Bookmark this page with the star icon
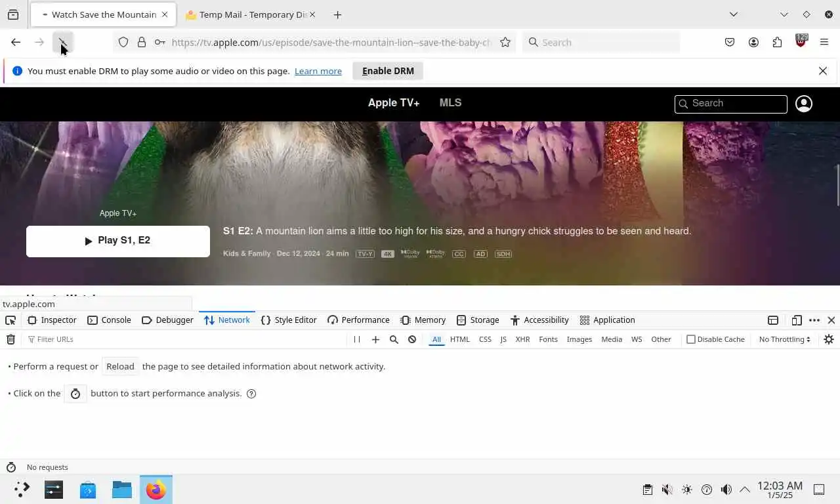 click(x=505, y=42)
